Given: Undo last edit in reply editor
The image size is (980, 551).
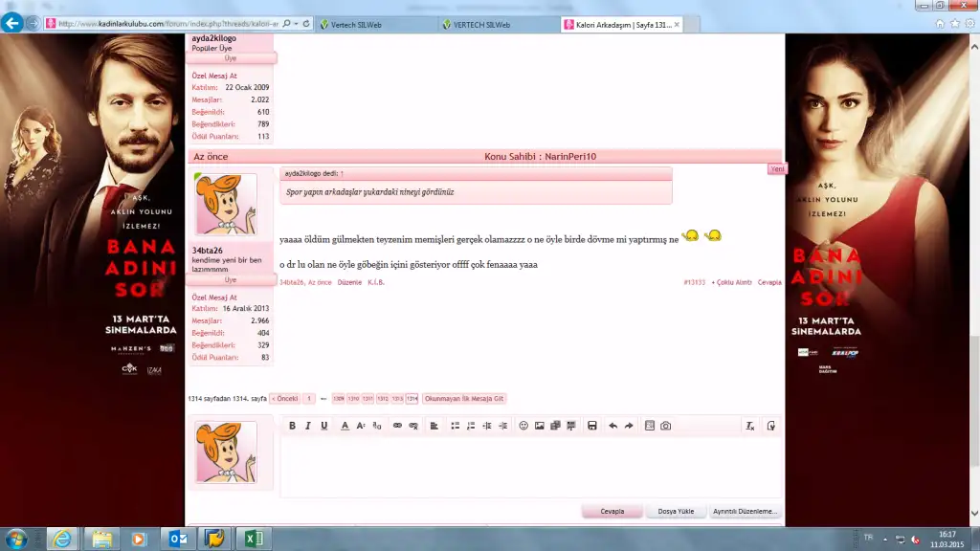Looking at the screenshot, I should (612, 426).
